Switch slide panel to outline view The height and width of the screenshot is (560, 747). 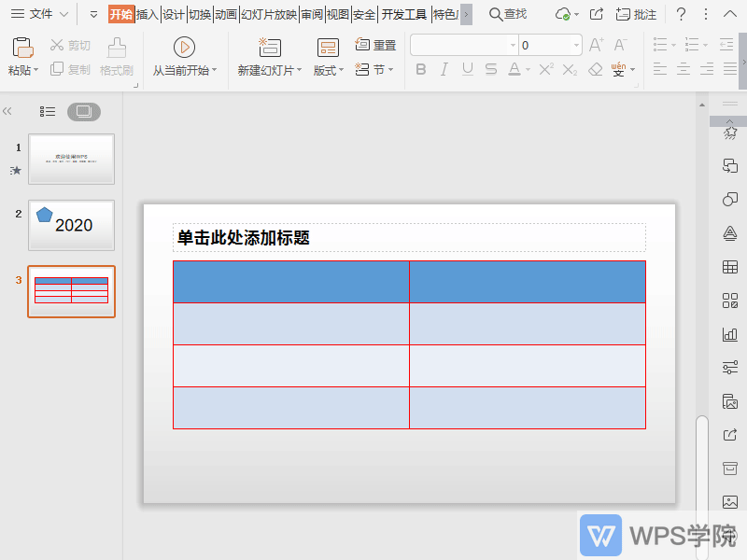47,111
